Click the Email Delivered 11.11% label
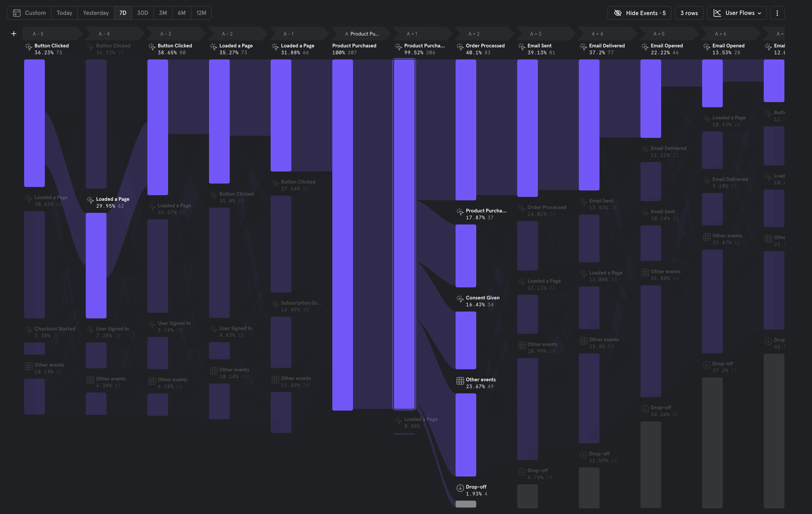The height and width of the screenshot is (514, 812). (x=669, y=152)
